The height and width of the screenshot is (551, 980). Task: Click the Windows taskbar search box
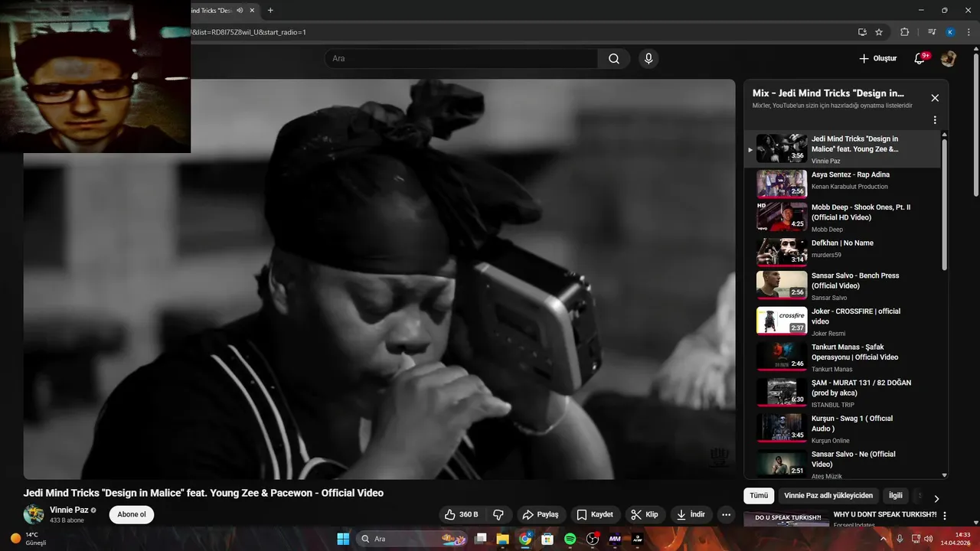tap(413, 539)
